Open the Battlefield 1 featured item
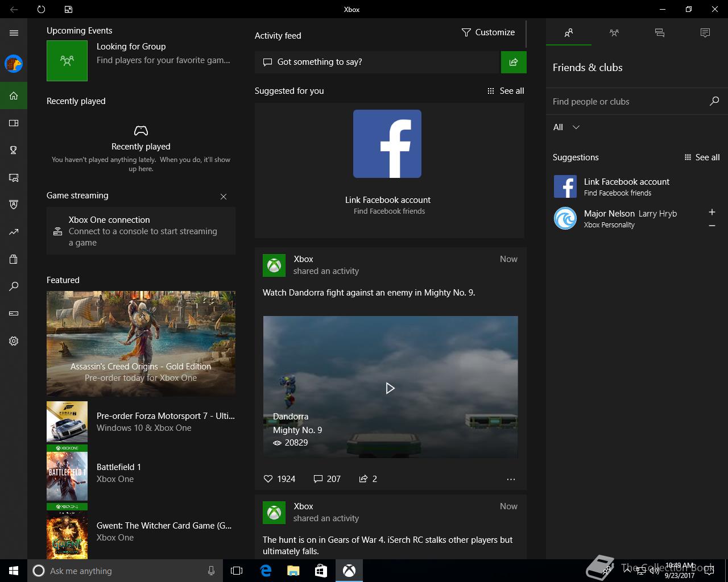728x582 pixels. pyautogui.click(x=141, y=473)
